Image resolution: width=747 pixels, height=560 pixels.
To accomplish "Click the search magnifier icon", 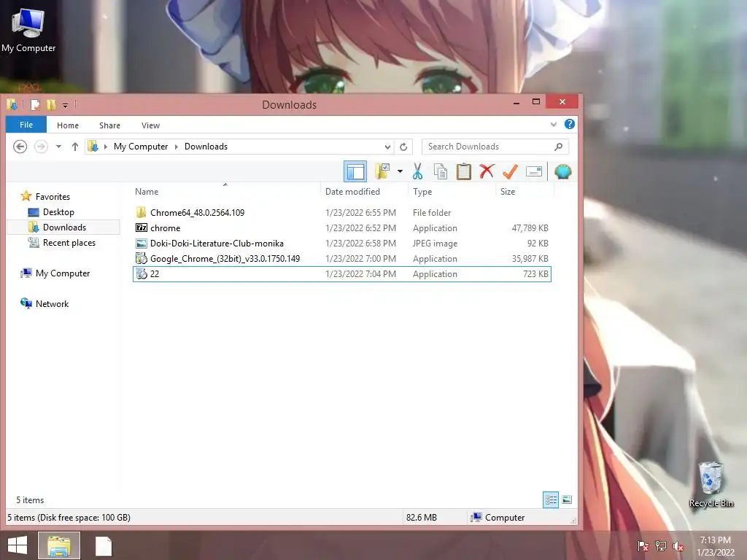I will (x=558, y=147).
